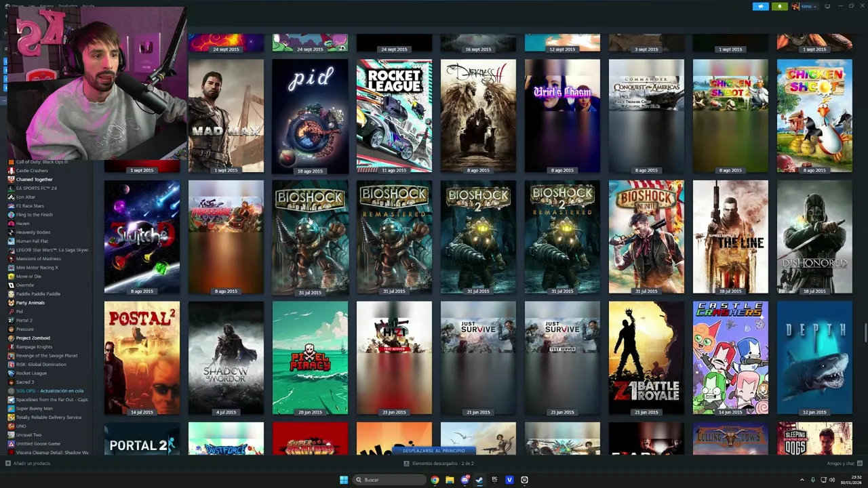The image size is (868, 488).
Task: Click the Rocket League sidebar icon
Action: click(11, 373)
